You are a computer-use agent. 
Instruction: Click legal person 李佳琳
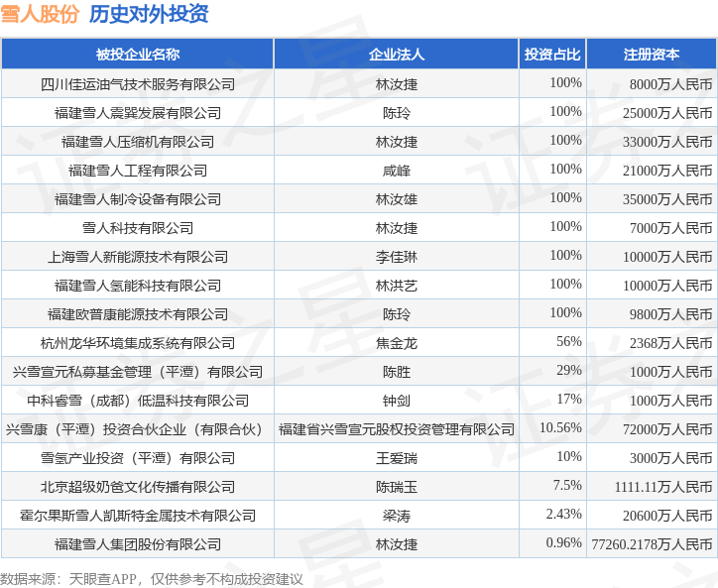397,257
